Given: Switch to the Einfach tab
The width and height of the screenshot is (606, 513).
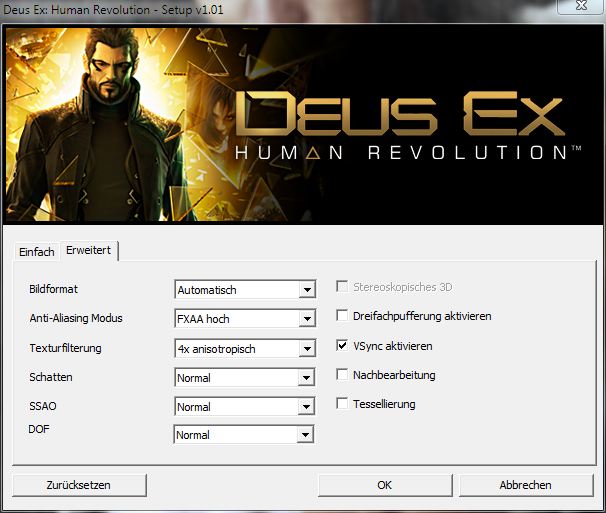Looking at the screenshot, I should tap(37, 252).
